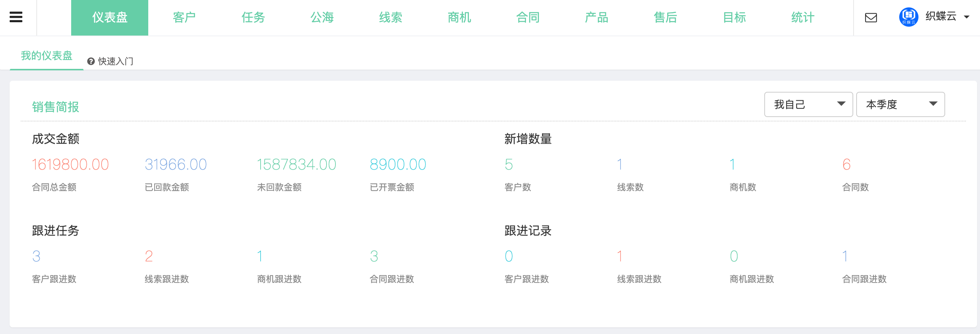The height and width of the screenshot is (334, 980).
Task: Open the hamburger sidebar menu
Action: (16, 17)
